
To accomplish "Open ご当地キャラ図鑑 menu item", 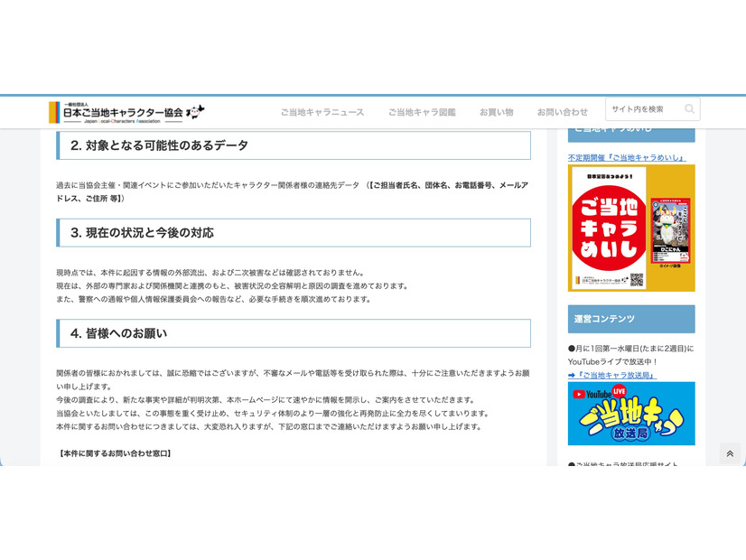I will 422,112.
